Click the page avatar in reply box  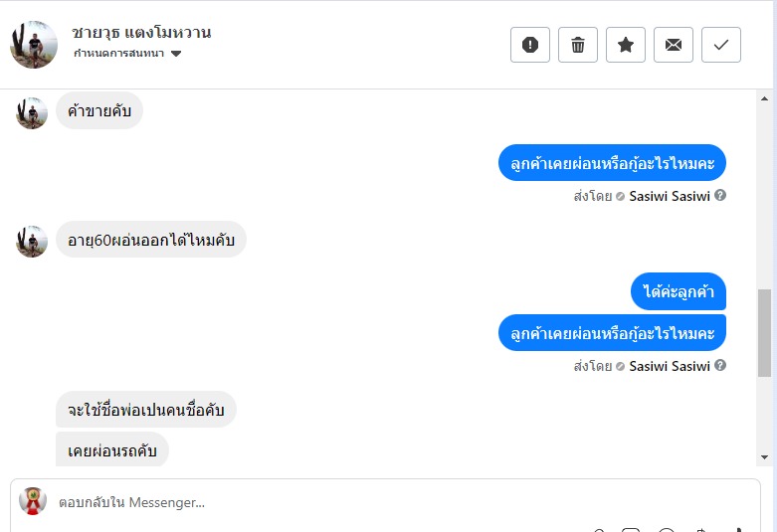tap(33, 501)
